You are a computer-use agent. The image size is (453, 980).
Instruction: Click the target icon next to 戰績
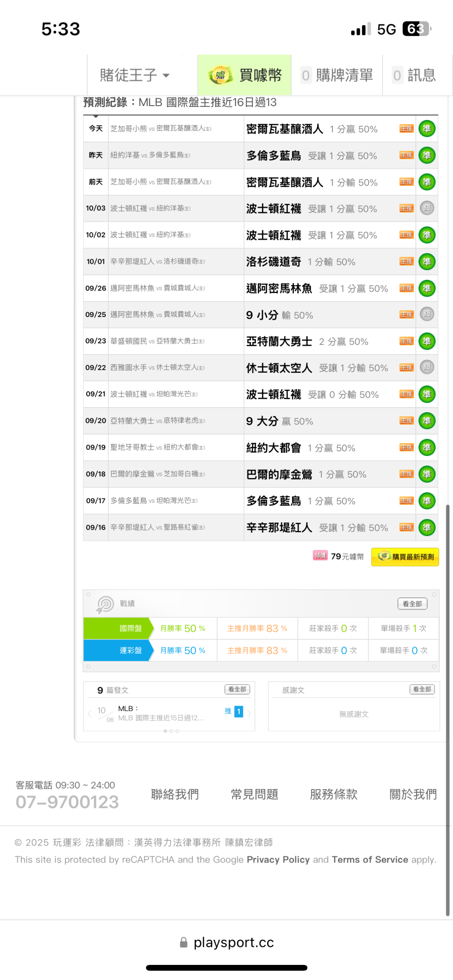point(105,604)
